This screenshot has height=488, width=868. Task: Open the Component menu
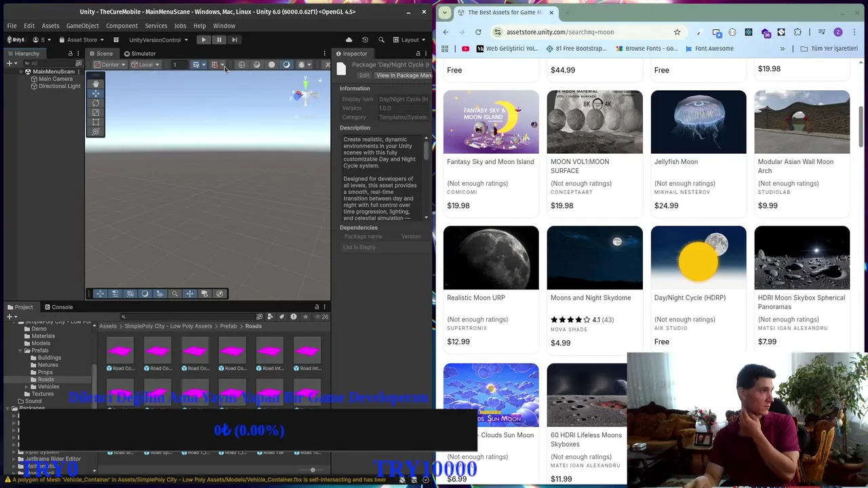(x=122, y=26)
